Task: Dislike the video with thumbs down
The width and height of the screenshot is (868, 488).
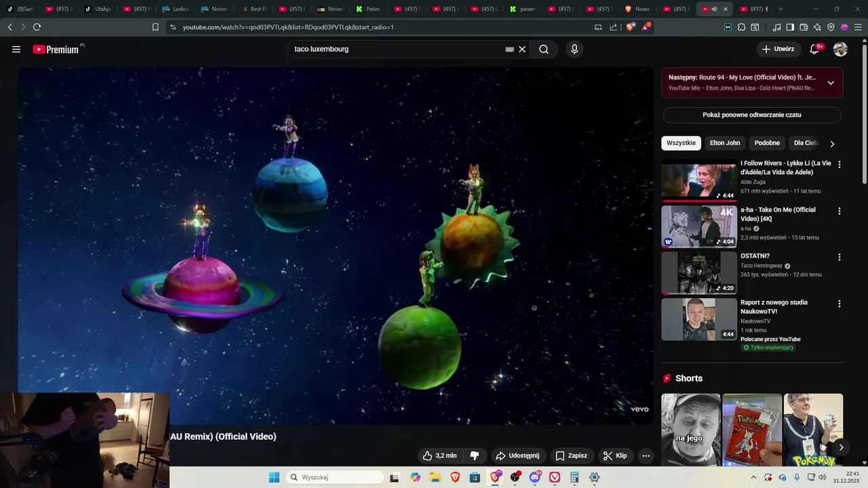Action: click(475, 455)
